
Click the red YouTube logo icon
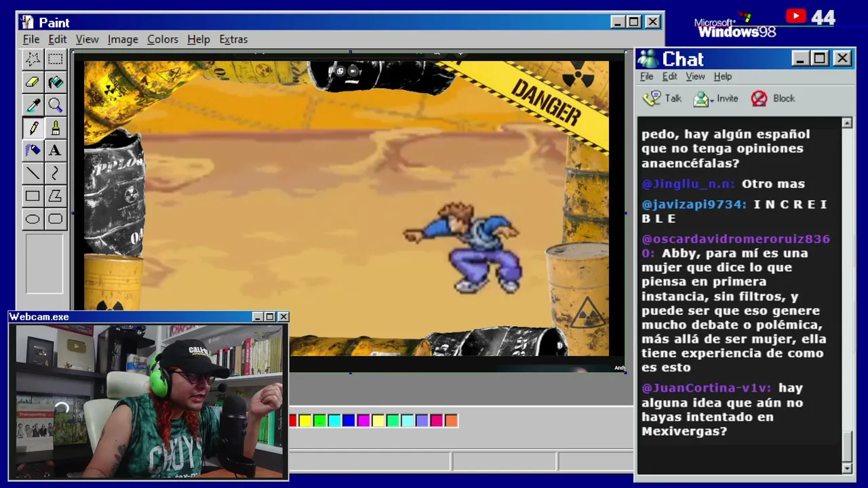(x=795, y=16)
